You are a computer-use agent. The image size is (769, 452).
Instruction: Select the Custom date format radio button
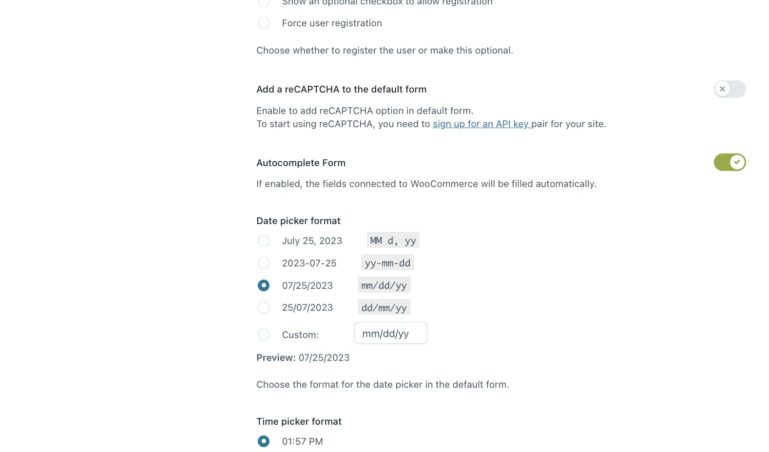(263, 335)
